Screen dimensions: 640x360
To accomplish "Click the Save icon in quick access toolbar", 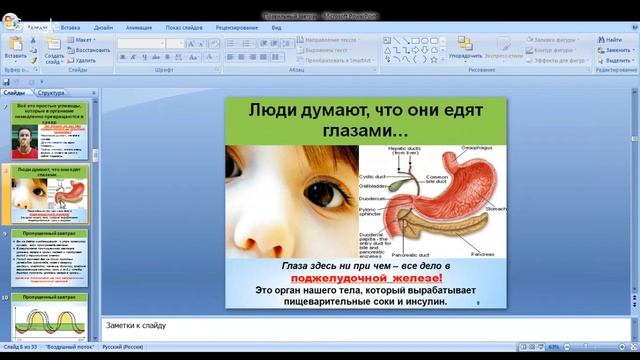I will [6, 82].
